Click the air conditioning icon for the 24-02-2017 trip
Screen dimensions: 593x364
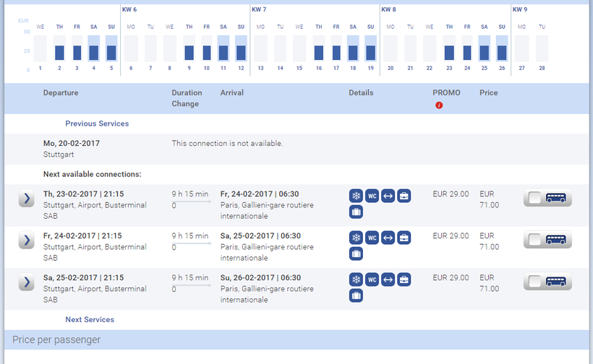coord(356,238)
